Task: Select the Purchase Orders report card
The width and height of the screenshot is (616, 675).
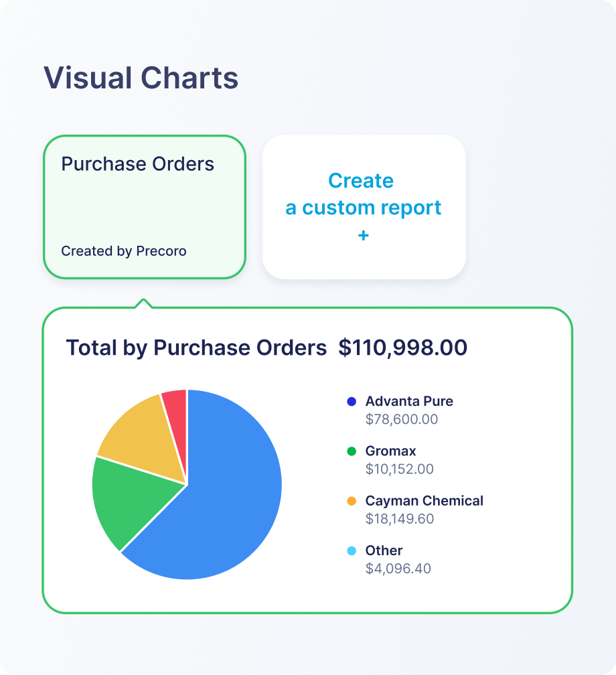Action: [x=144, y=207]
